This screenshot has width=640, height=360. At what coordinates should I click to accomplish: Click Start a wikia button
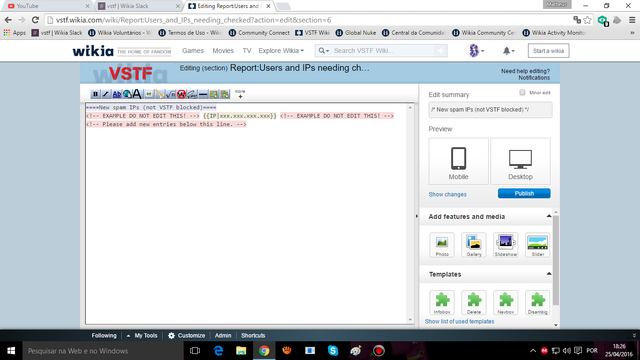tap(548, 51)
